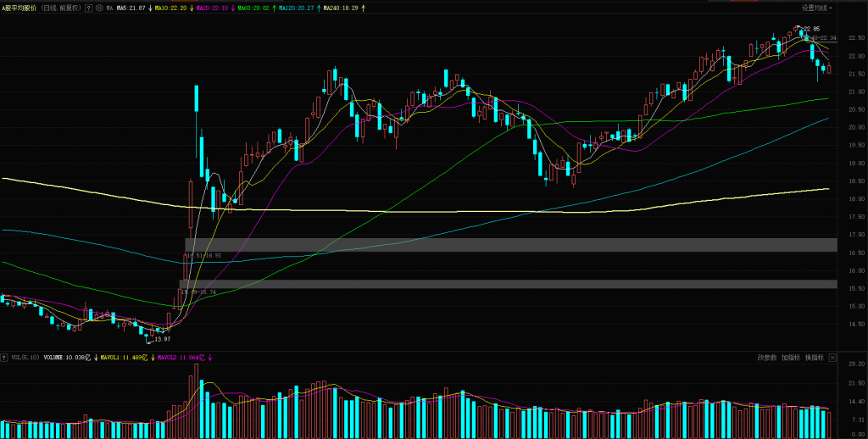Click the VOLUME:10.038亿 value
Viewport: 868px width, 439px height.
(x=67, y=358)
